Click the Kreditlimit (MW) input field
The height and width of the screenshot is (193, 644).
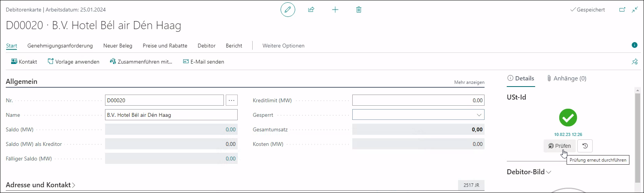418,100
